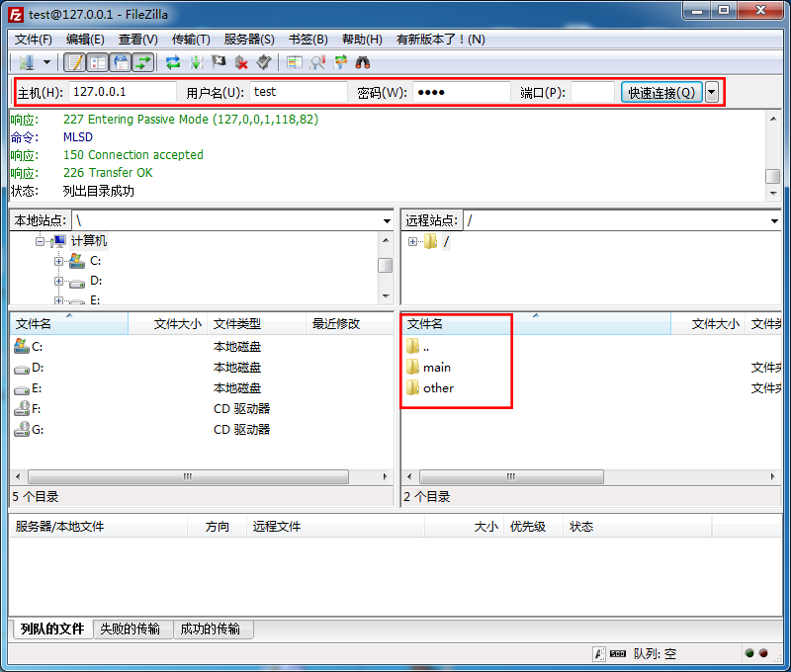Open the 书签(B) menu

coord(308,40)
